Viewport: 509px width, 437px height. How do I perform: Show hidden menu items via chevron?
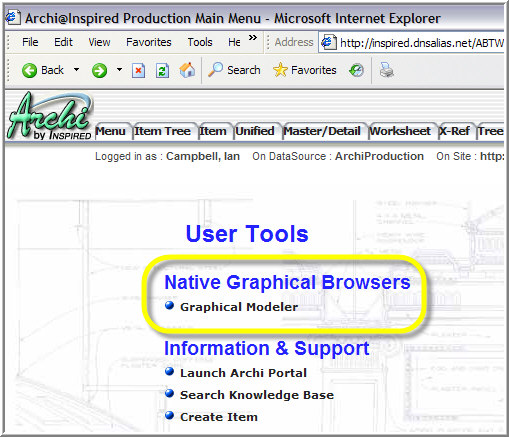253,37
